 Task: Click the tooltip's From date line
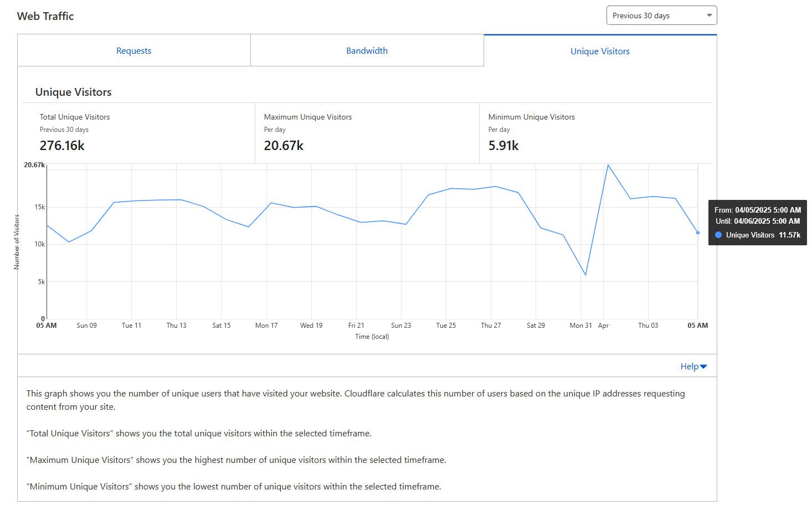[x=757, y=210]
